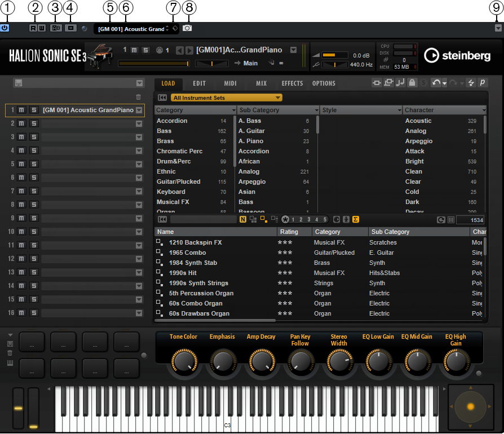Click the undo arrow icon

(x=435, y=83)
